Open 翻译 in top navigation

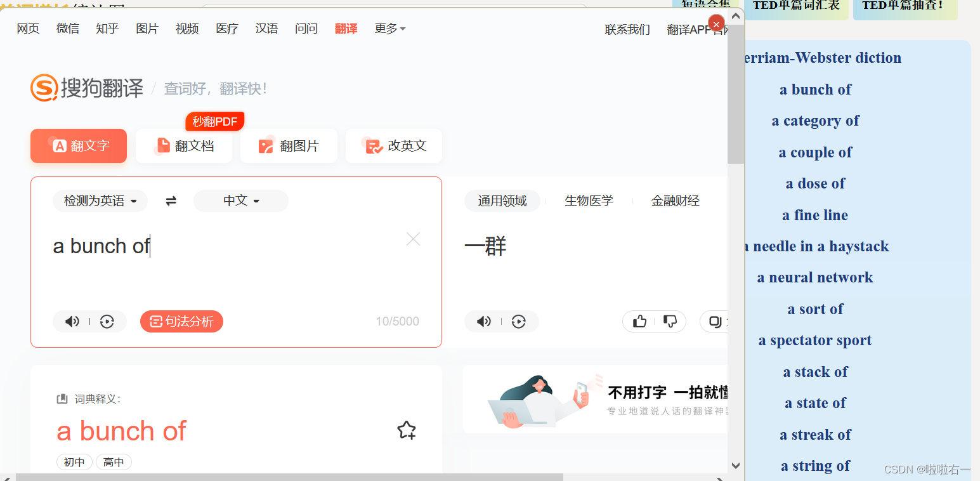click(346, 29)
